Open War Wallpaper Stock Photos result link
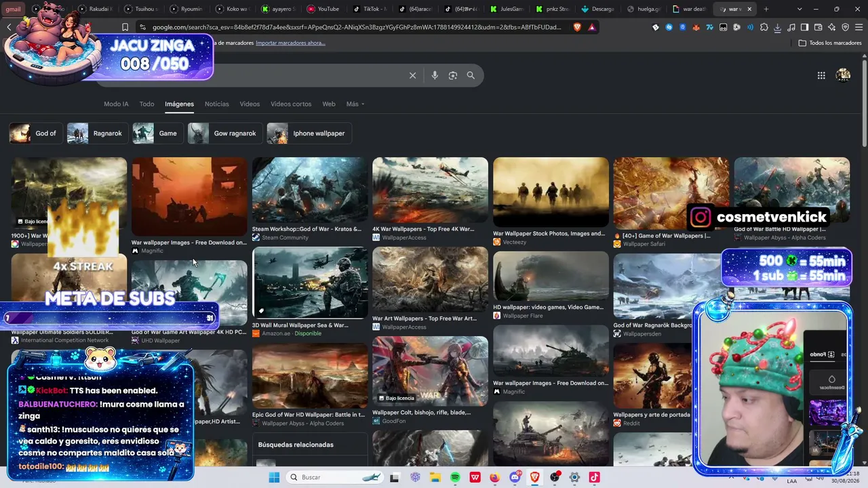Image resolution: width=868 pixels, height=488 pixels. (549, 234)
